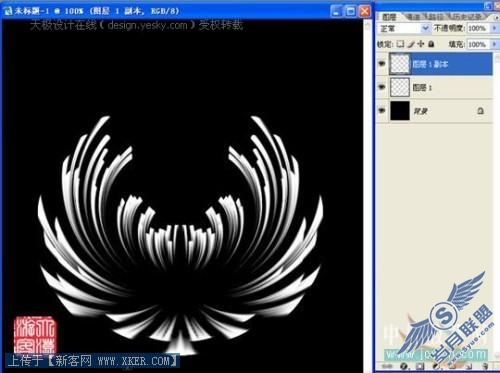Close the 未标题-1 document window
The height and width of the screenshot is (373, 500).
(365, 11)
